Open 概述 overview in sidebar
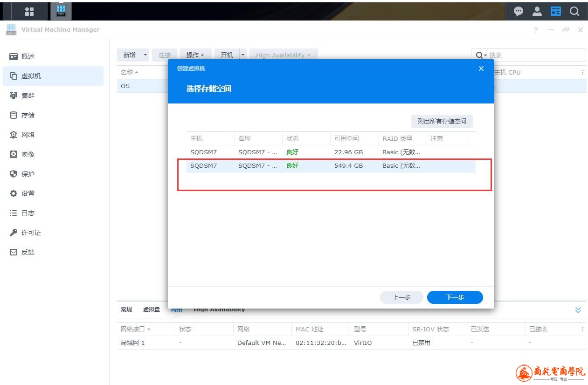 28,56
